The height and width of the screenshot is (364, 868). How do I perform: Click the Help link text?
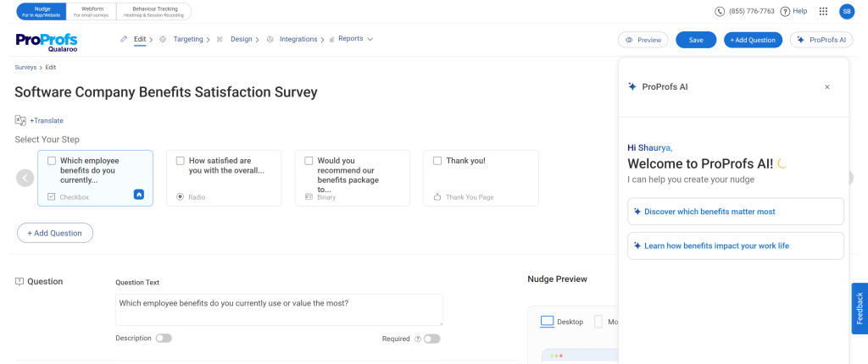(x=800, y=11)
